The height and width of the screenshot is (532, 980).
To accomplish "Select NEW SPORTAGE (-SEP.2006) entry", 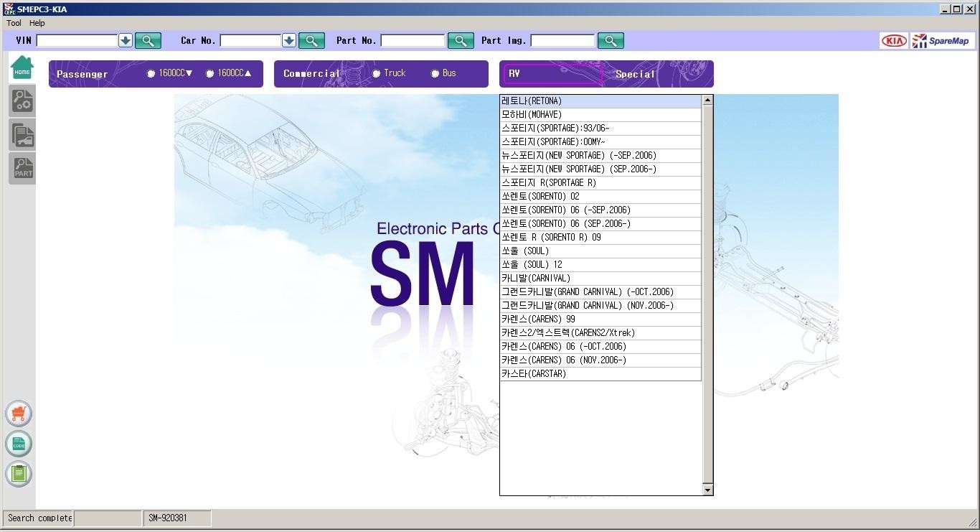I will click(600, 156).
